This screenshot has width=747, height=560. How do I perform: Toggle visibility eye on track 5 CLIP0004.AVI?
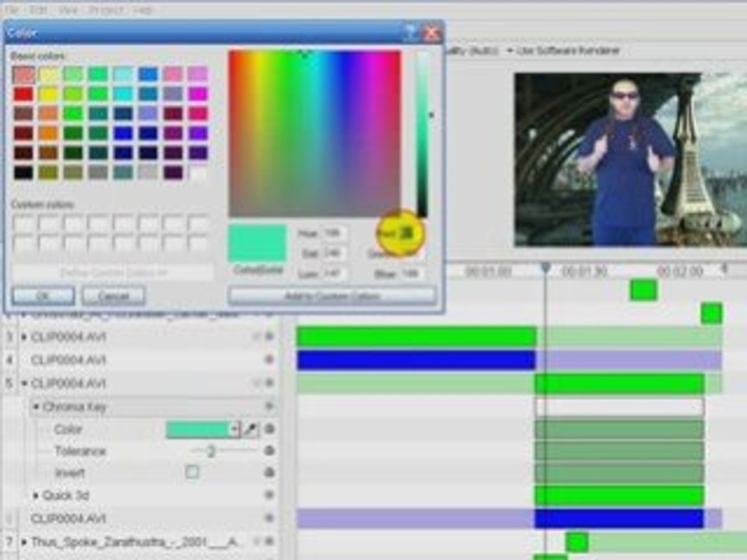click(x=269, y=383)
